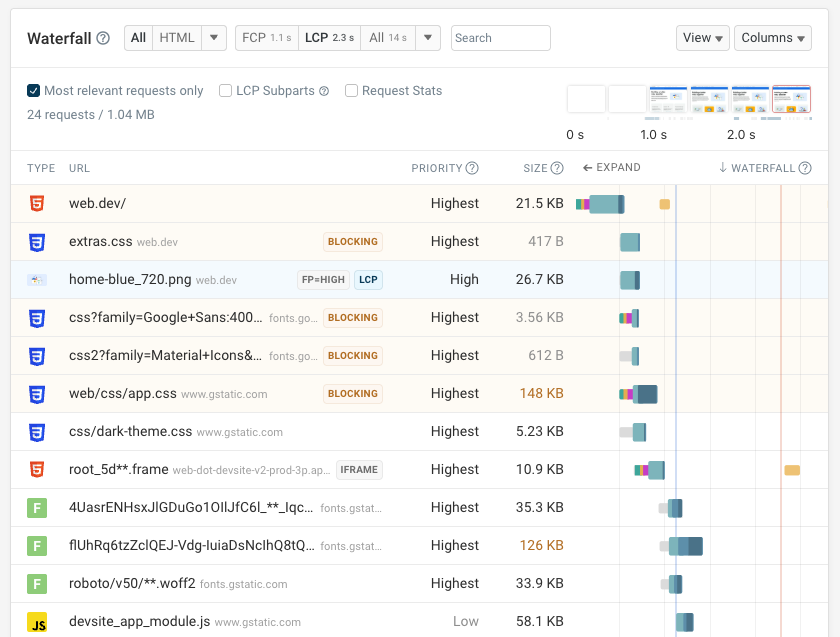This screenshot has height=637, width=840.
Task: Click the last filmstrip thumbnail with red border
Action: click(791, 99)
